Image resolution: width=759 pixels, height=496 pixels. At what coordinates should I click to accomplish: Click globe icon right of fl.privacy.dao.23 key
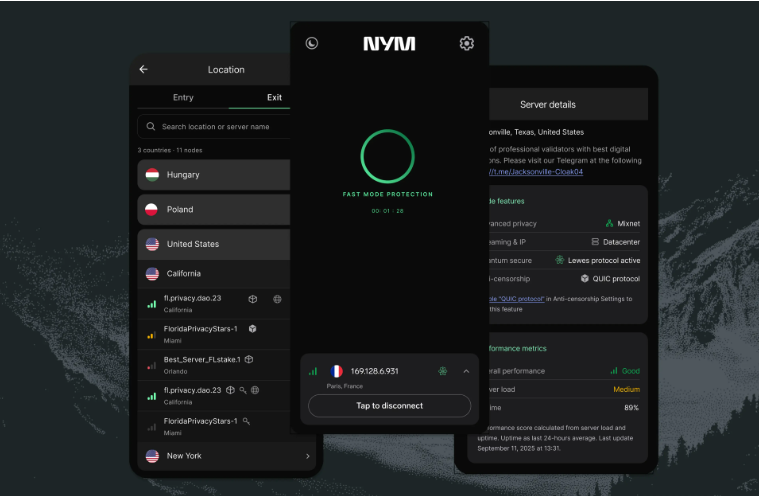pos(255,390)
